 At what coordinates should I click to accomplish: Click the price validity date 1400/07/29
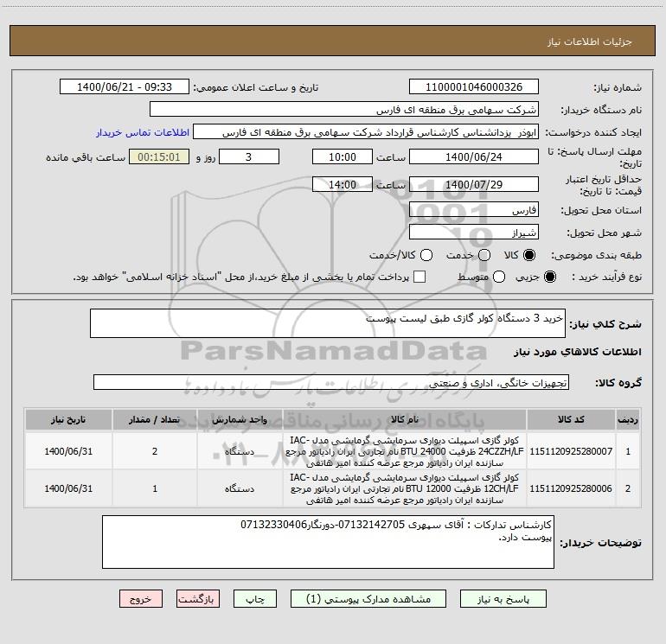pyautogui.click(x=474, y=184)
